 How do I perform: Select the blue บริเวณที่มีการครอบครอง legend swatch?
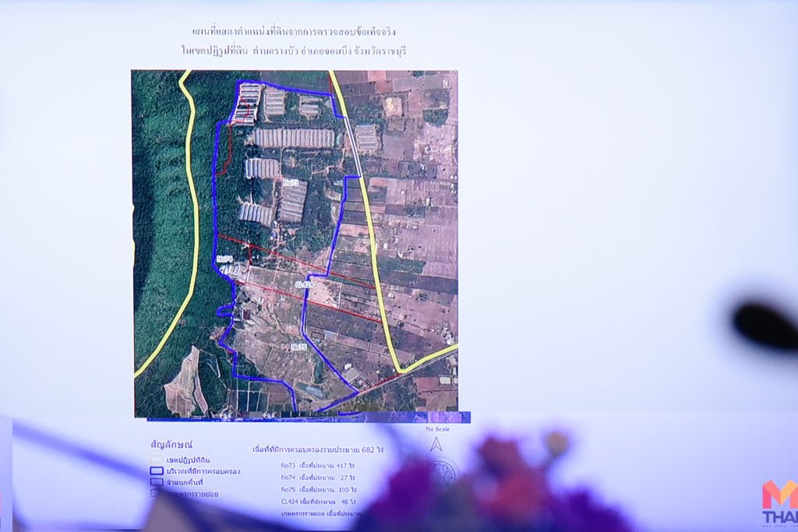(156, 471)
